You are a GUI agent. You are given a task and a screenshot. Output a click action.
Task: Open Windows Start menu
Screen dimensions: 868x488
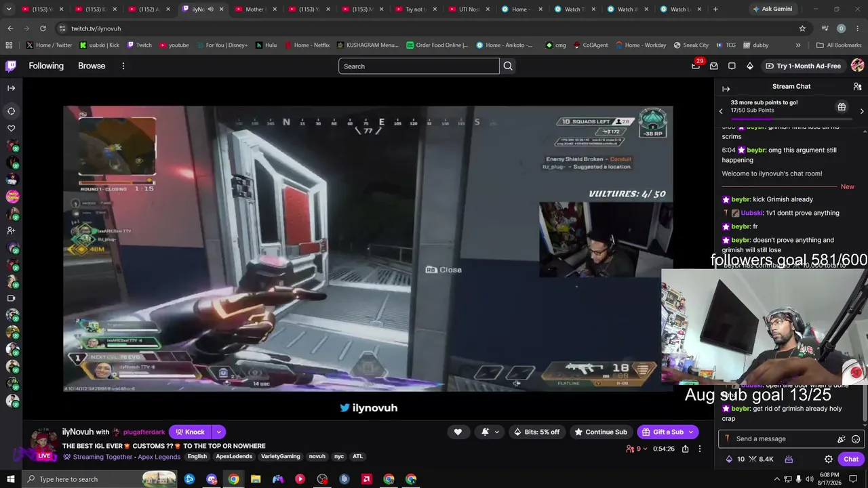pos(10,479)
